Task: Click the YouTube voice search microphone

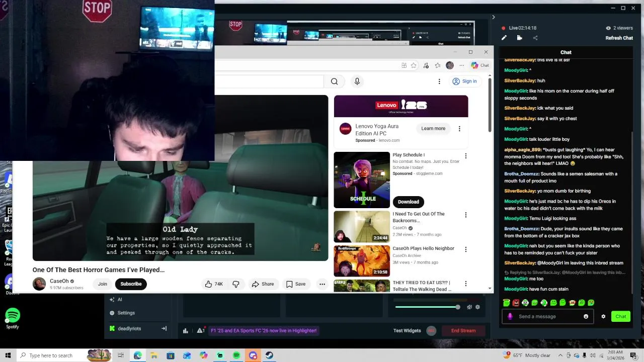Action: tap(357, 81)
